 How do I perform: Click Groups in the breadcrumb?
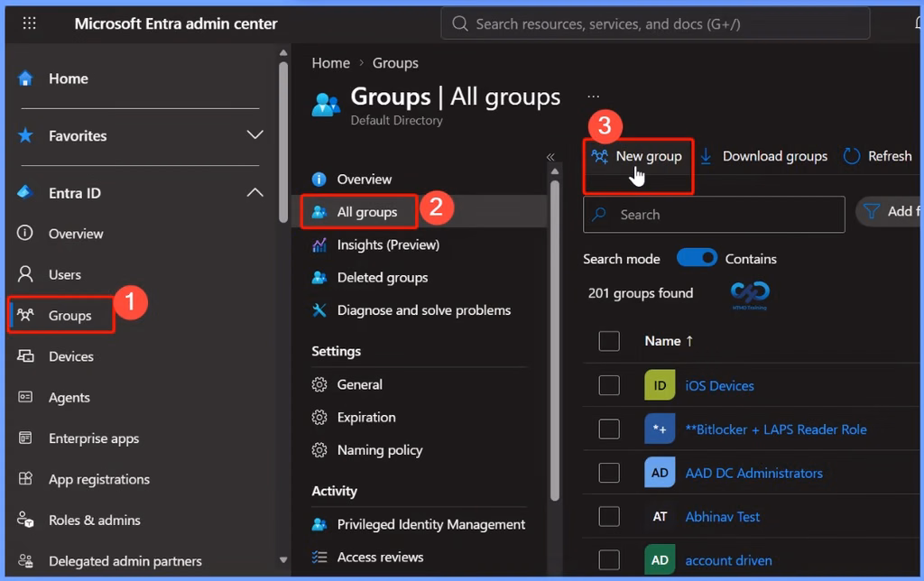[x=395, y=63]
